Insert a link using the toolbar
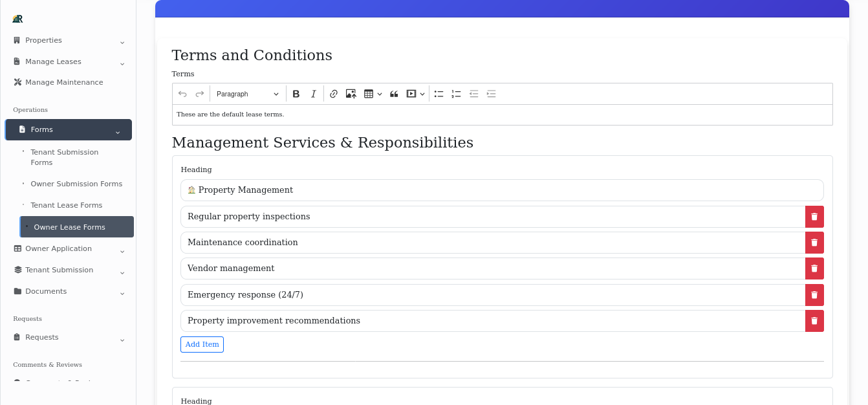The height and width of the screenshot is (405, 868). tap(333, 94)
